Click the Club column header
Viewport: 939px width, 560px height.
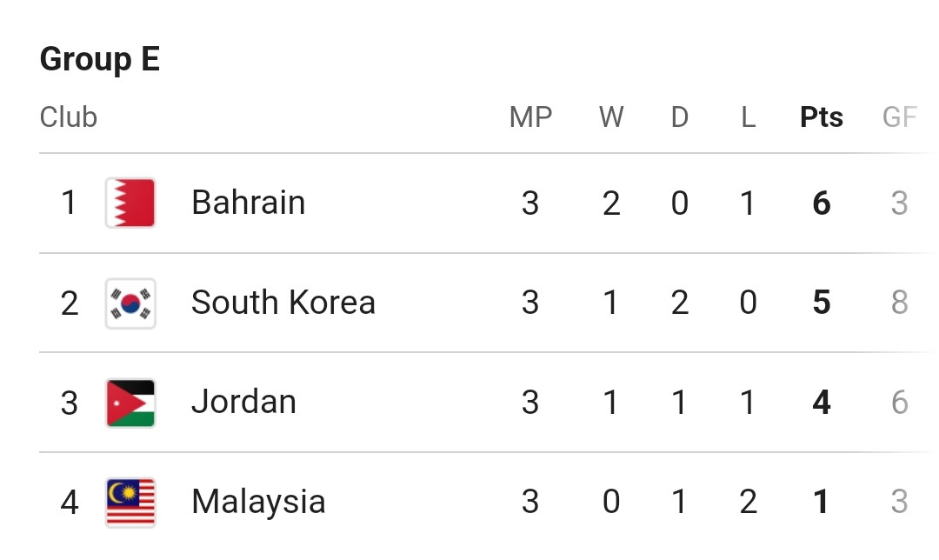pos(69,117)
